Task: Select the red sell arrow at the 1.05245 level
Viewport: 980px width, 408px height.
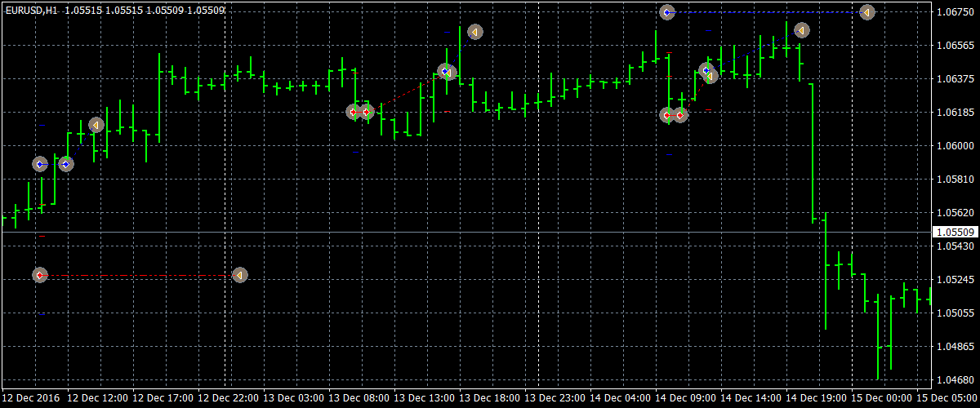Action: [40, 275]
